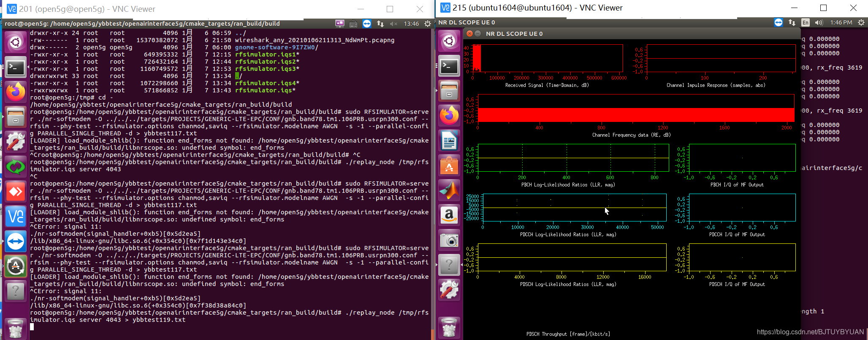The height and width of the screenshot is (340, 868).
Task: Click the PDSCH Log-Likelihood Ratios plot
Action: coord(572,257)
